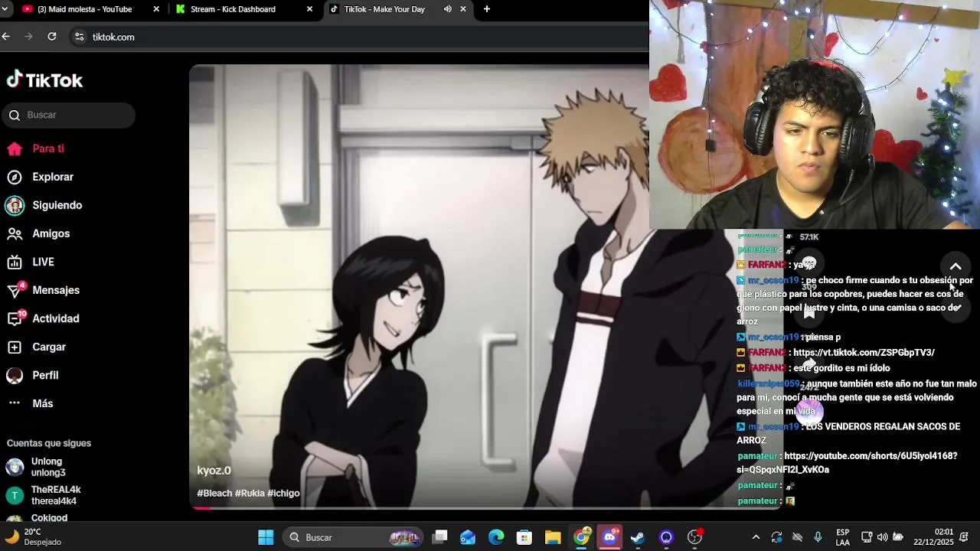This screenshot has width=980, height=551.
Task: Seek within the video progress bar
Action: pos(486,508)
